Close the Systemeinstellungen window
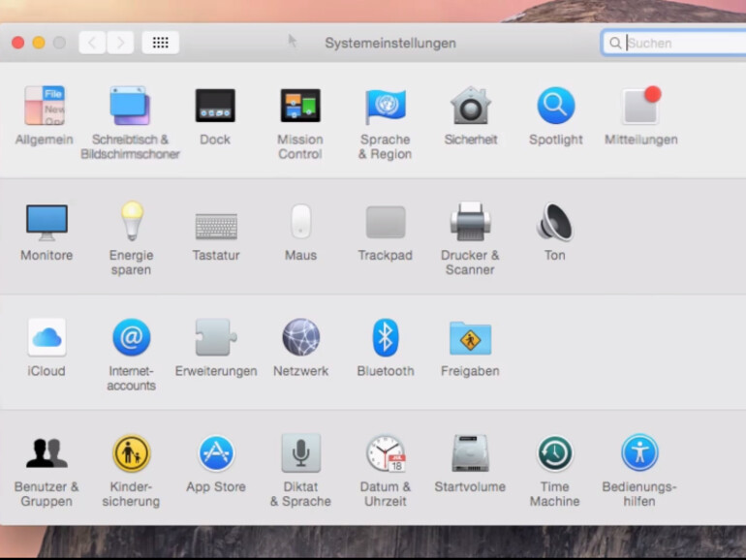The height and width of the screenshot is (560, 746). (x=18, y=43)
